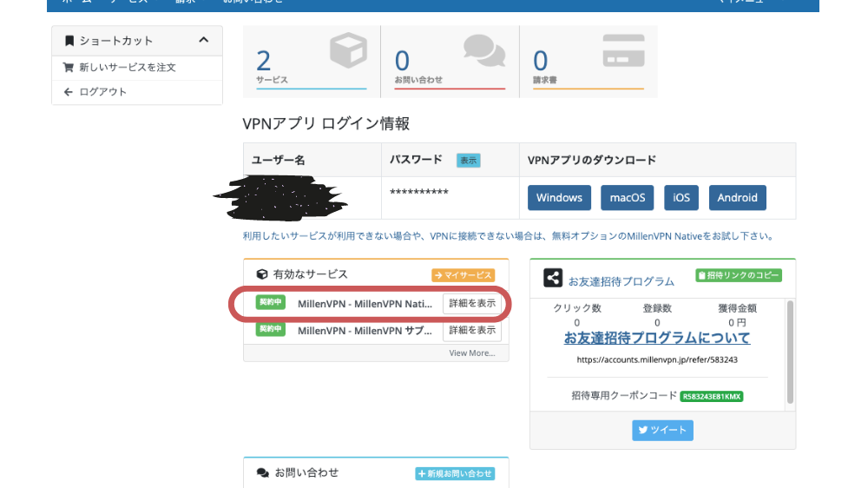
Task: Click the 登録数 statistic label
Action: [657, 308]
